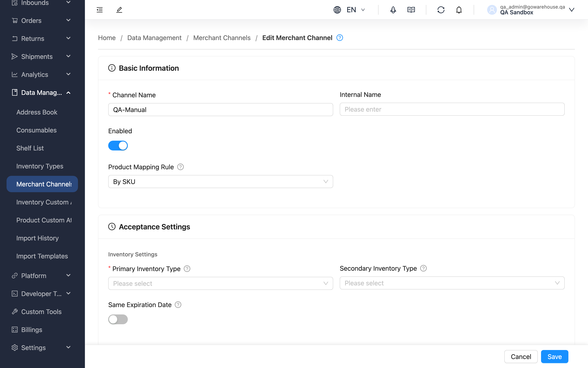The image size is (588, 368).
Task: Expand the Platform menu chevron
Action: click(68, 275)
